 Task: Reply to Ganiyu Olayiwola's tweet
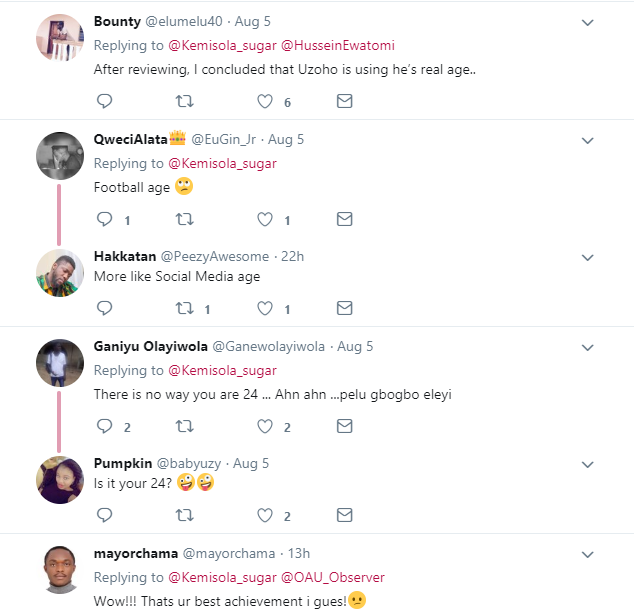(104, 427)
